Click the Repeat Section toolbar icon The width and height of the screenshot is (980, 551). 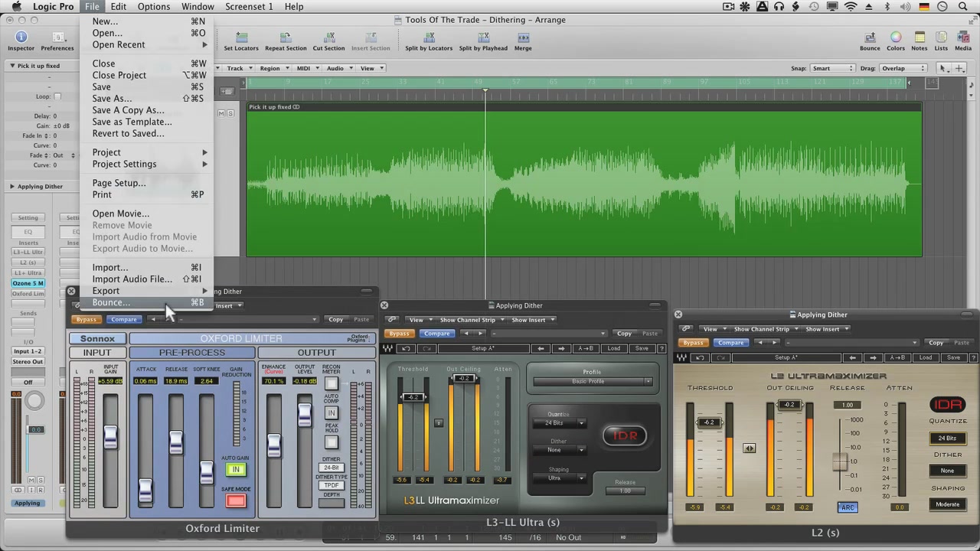pyautogui.click(x=286, y=37)
